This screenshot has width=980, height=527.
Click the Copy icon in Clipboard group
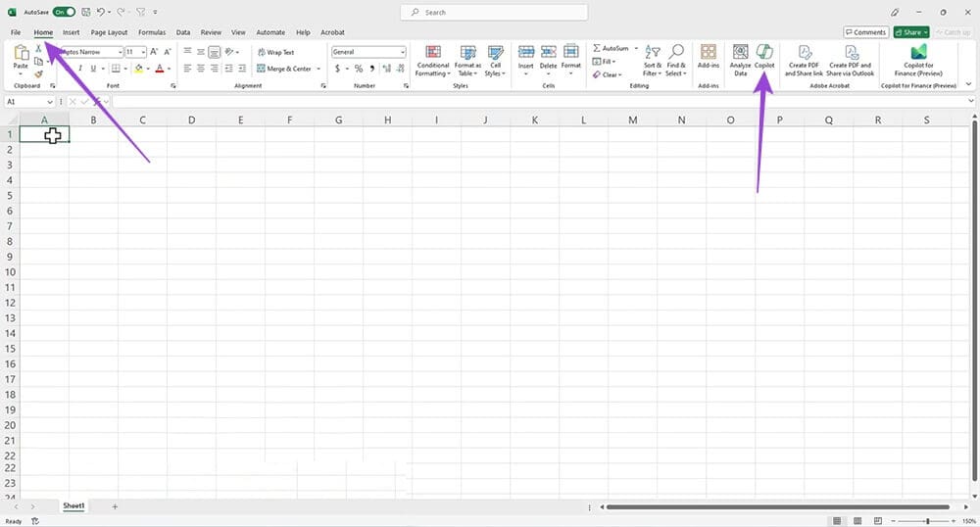[39, 61]
